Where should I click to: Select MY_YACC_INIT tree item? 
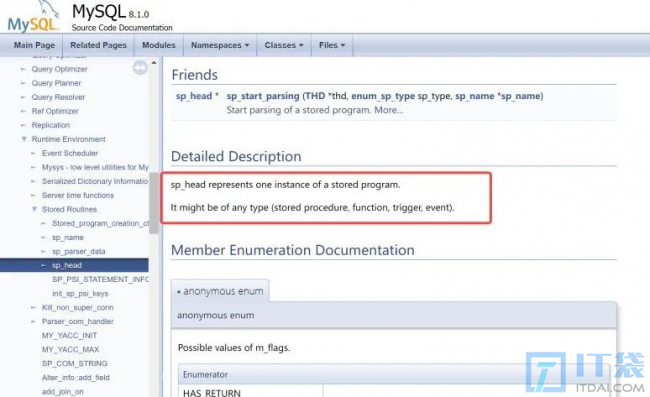tap(69, 336)
